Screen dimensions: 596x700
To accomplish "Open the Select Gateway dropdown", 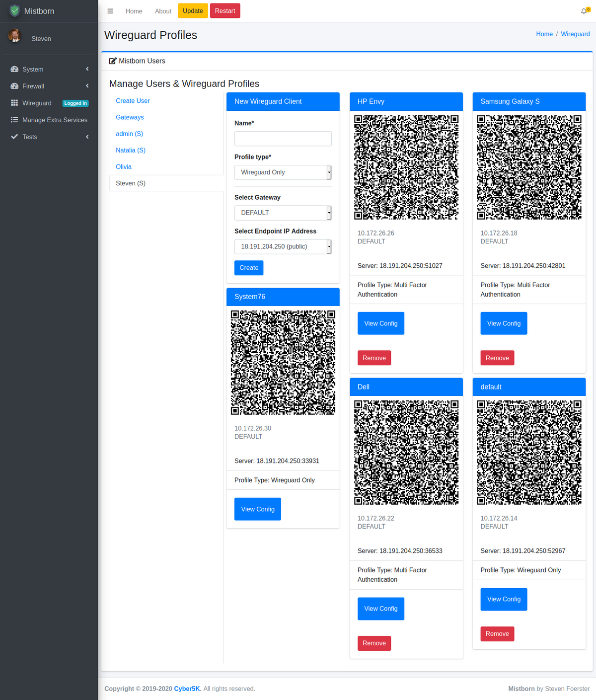I will pos(283,213).
